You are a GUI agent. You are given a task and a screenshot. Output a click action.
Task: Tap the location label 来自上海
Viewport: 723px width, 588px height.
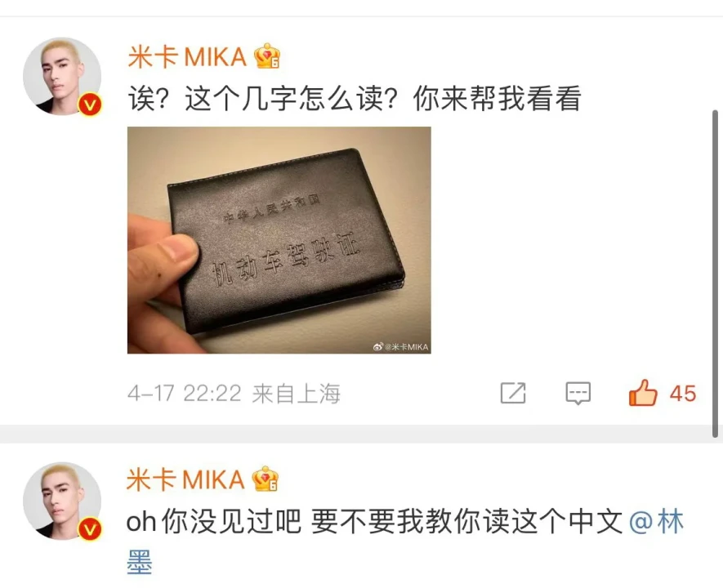[296, 394]
